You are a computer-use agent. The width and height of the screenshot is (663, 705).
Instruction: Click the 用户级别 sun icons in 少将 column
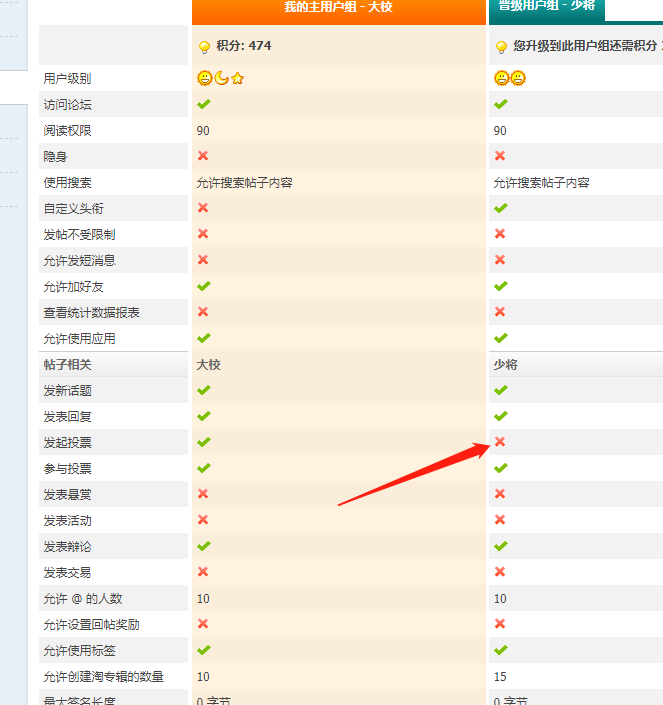(x=510, y=78)
